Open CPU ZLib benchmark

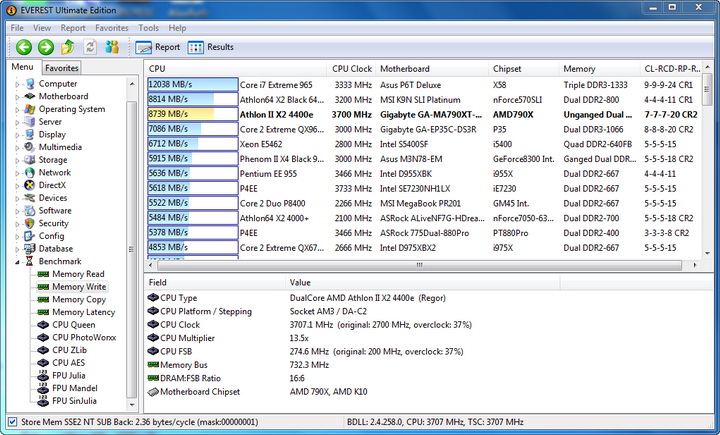tap(69, 350)
